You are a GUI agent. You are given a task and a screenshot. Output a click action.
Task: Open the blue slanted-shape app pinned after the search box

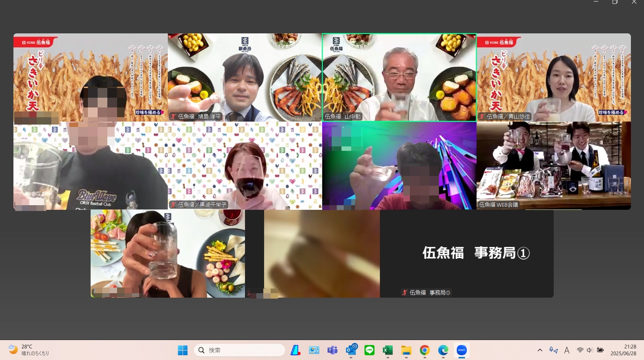pyautogui.click(x=295, y=350)
